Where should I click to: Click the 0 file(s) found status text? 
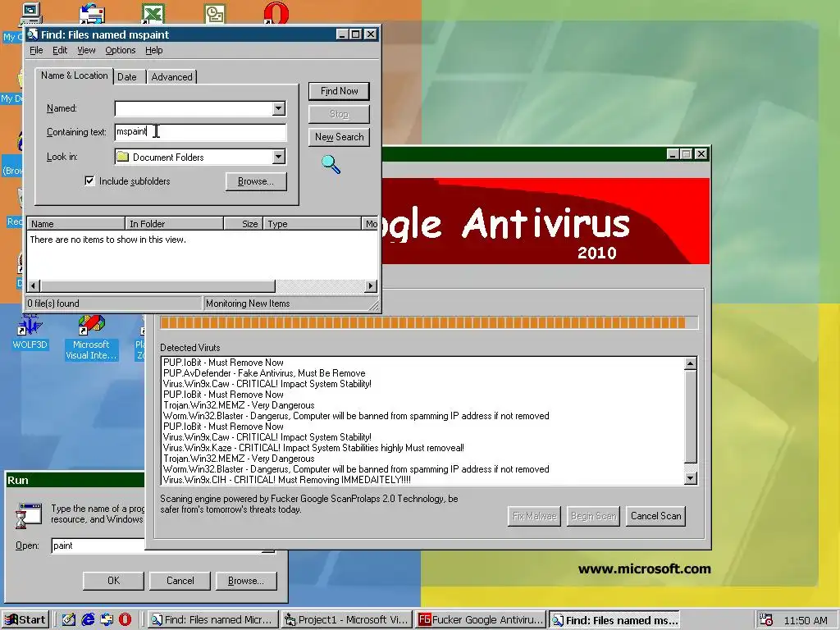[53, 304]
